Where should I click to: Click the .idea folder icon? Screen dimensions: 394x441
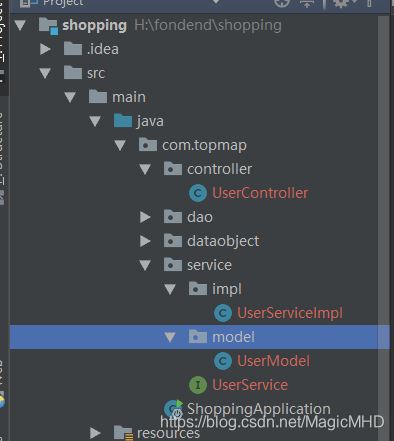click(73, 49)
